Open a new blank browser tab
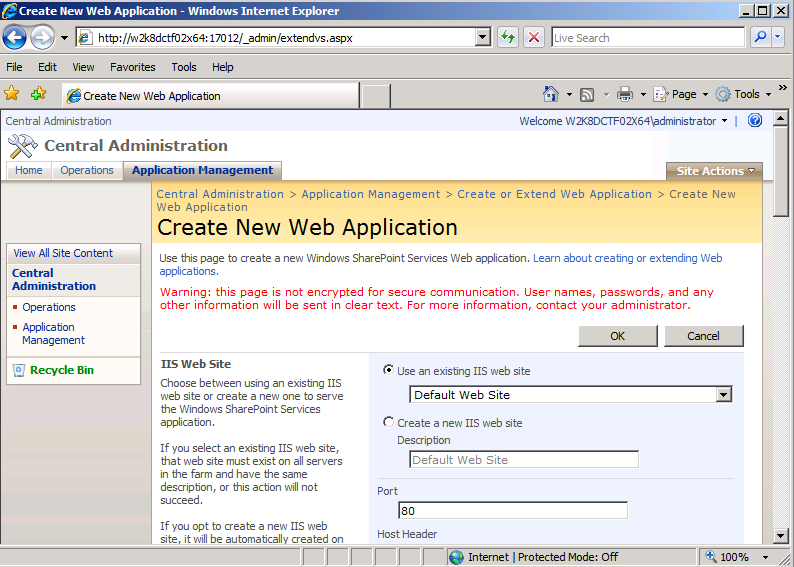794x567 pixels. pos(375,96)
